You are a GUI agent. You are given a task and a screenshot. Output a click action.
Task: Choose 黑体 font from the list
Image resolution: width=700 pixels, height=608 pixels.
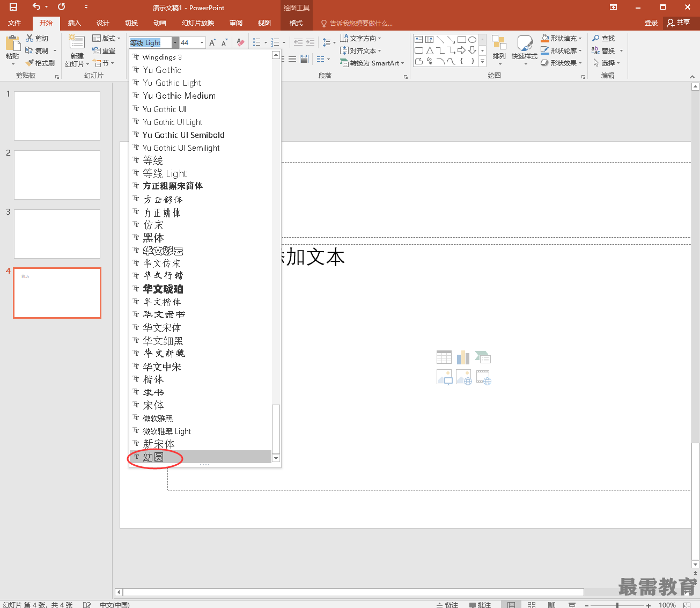[201, 237]
